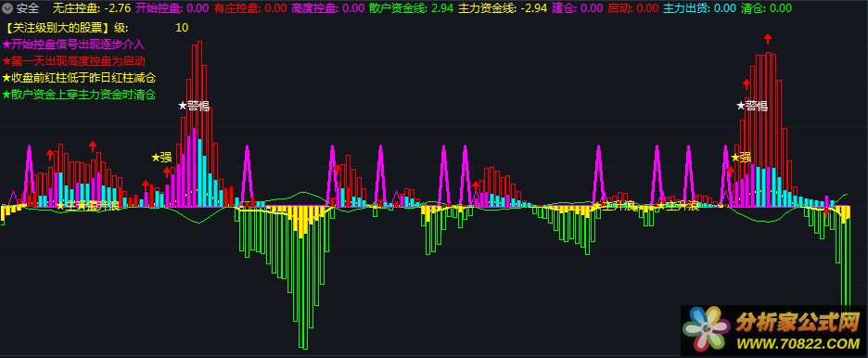Click the ★收盘前红柱低于昨日红柱减仓 note
Screen dimensions: 868x358
tap(79, 78)
